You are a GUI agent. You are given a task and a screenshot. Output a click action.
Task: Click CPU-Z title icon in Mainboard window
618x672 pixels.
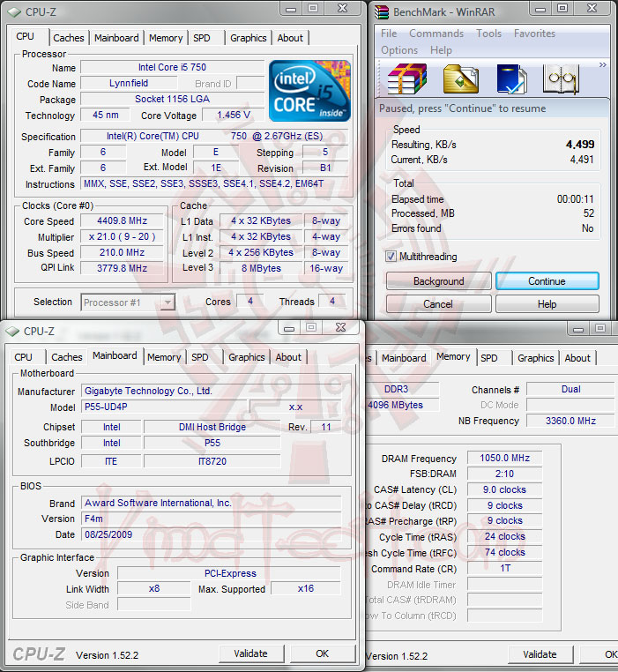(12, 332)
